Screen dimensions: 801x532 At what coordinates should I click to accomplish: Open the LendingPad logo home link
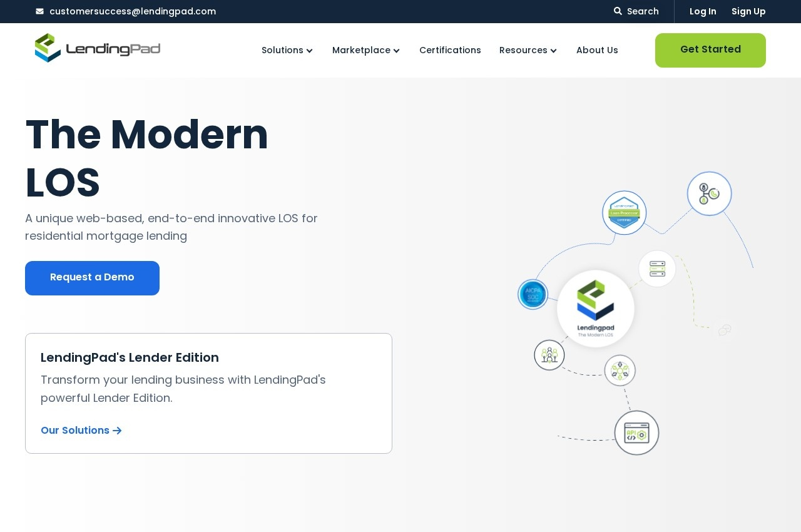pos(98,48)
